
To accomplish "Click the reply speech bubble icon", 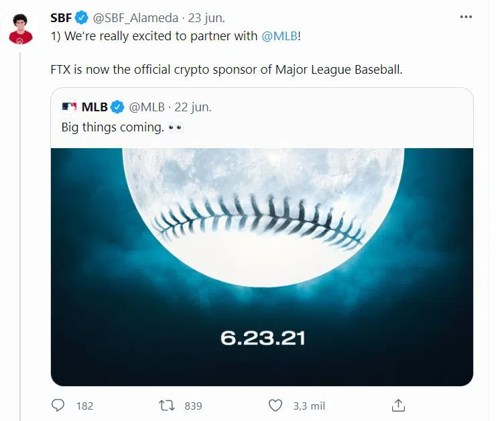I will [x=59, y=406].
